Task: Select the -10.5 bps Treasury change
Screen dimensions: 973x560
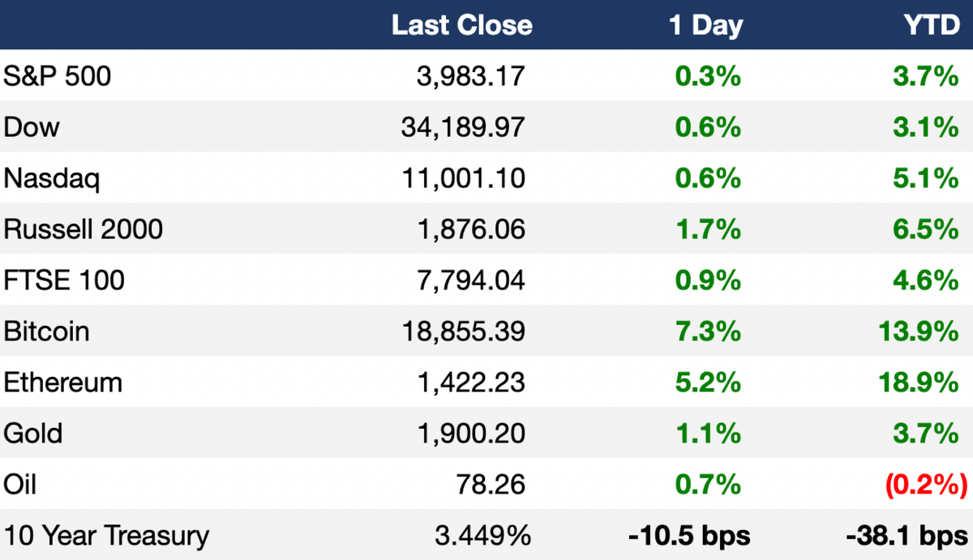Action: click(688, 536)
